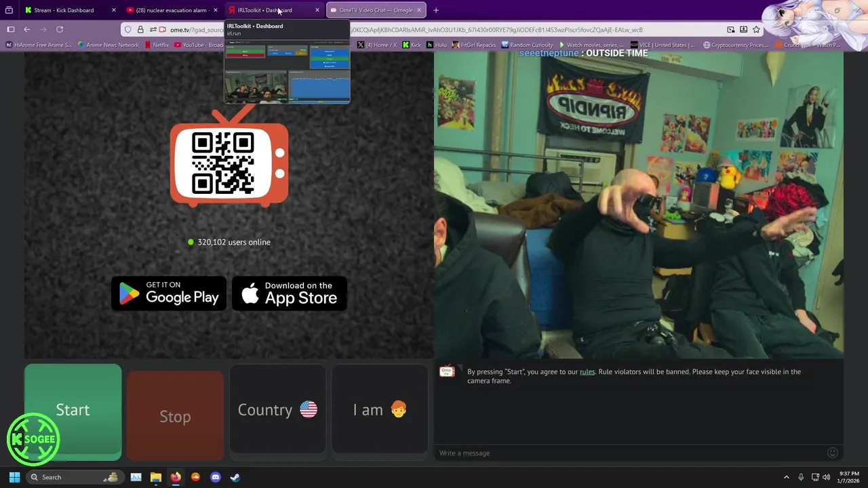Click the microphone tray icon
Viewport: 868px width, 488px height.
(801, 477)
